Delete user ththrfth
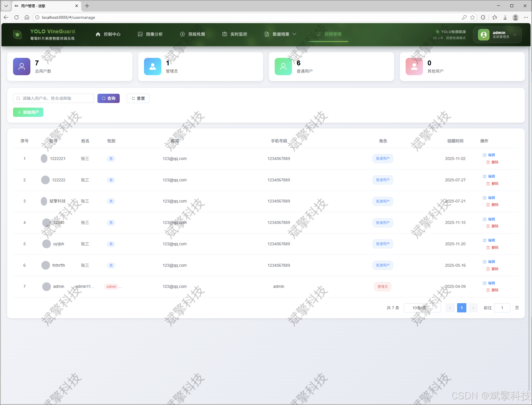Image resolution: width=532 pixels, height=405 pixels. pos(492,269)
